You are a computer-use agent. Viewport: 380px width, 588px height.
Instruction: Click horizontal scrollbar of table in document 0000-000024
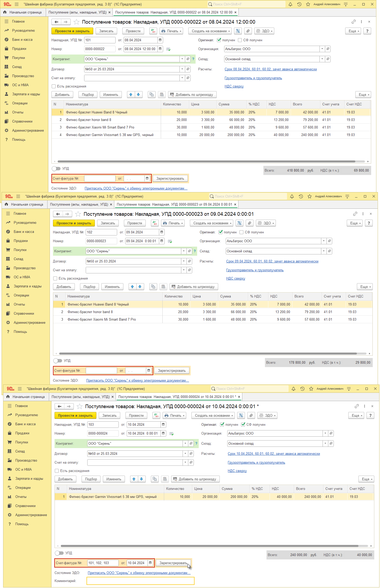pyautogui.click(x=209, y=546)
